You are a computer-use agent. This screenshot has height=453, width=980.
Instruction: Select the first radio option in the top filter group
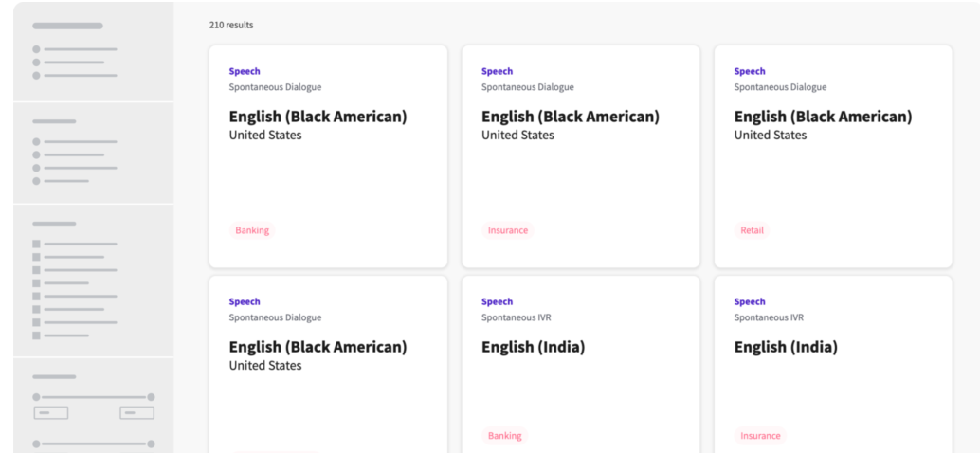point(37,48)
